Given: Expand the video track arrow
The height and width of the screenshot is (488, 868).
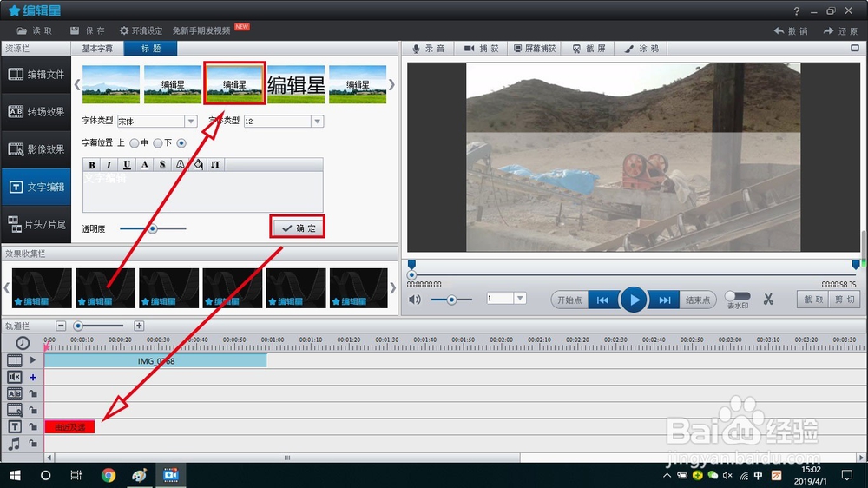Looking at the screenshot, I should [x=33, y=360].
